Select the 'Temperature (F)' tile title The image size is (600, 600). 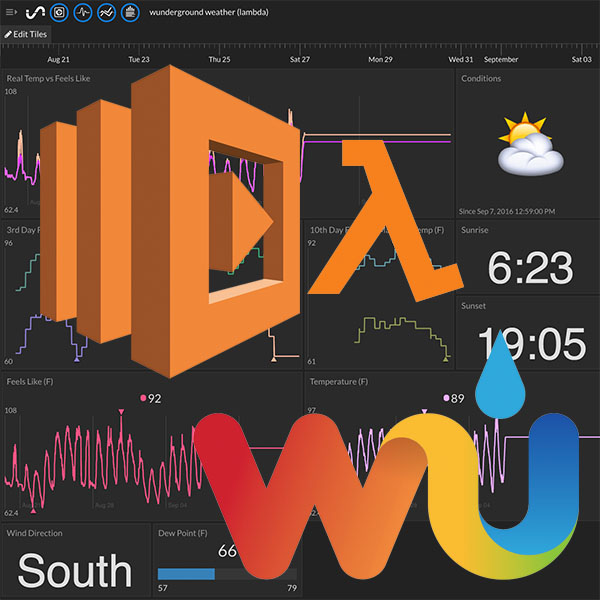(339, 382)
